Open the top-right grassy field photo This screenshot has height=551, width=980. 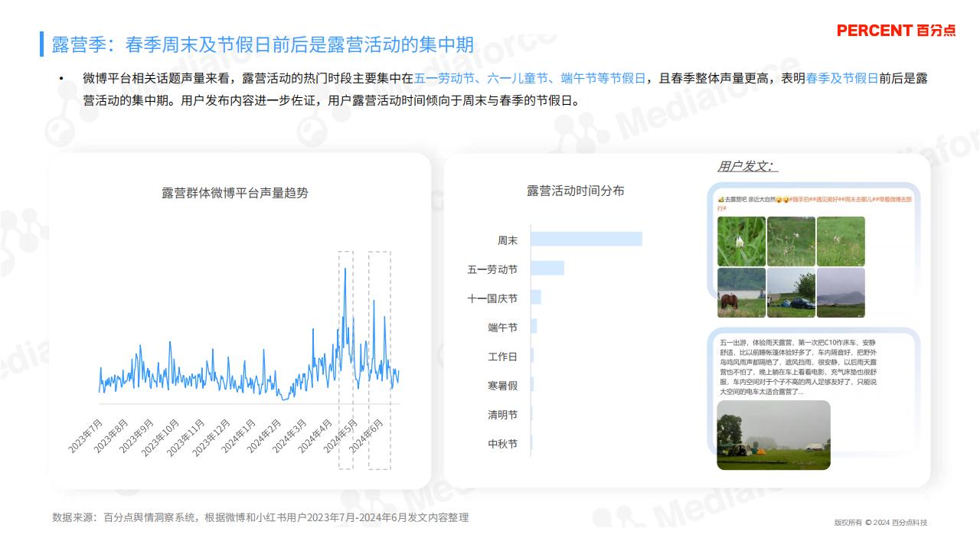coord(841,241)
